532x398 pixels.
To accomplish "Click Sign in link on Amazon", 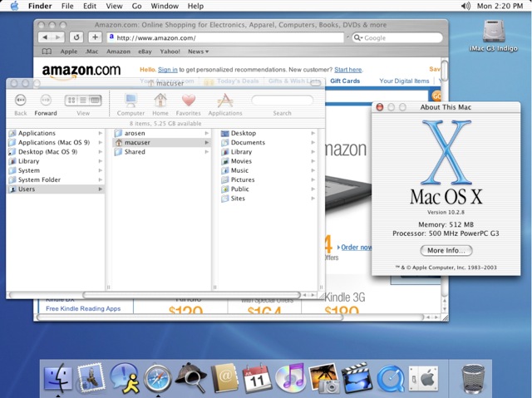I will [168, 70].
